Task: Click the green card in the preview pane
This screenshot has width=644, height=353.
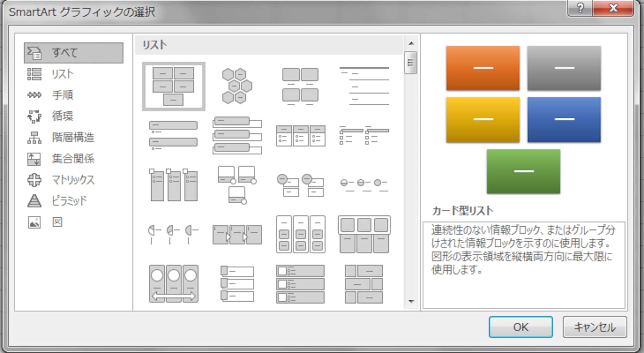Action: 523,171
